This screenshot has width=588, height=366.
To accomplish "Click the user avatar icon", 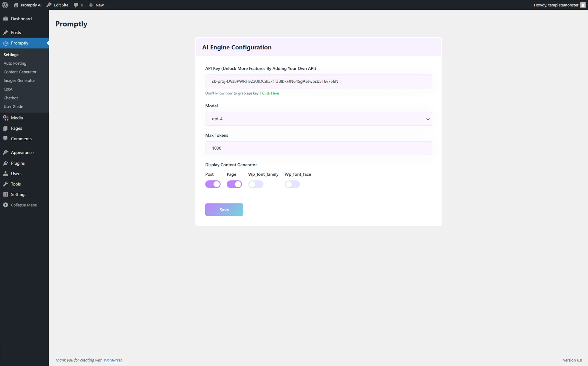I will point(583,5).
